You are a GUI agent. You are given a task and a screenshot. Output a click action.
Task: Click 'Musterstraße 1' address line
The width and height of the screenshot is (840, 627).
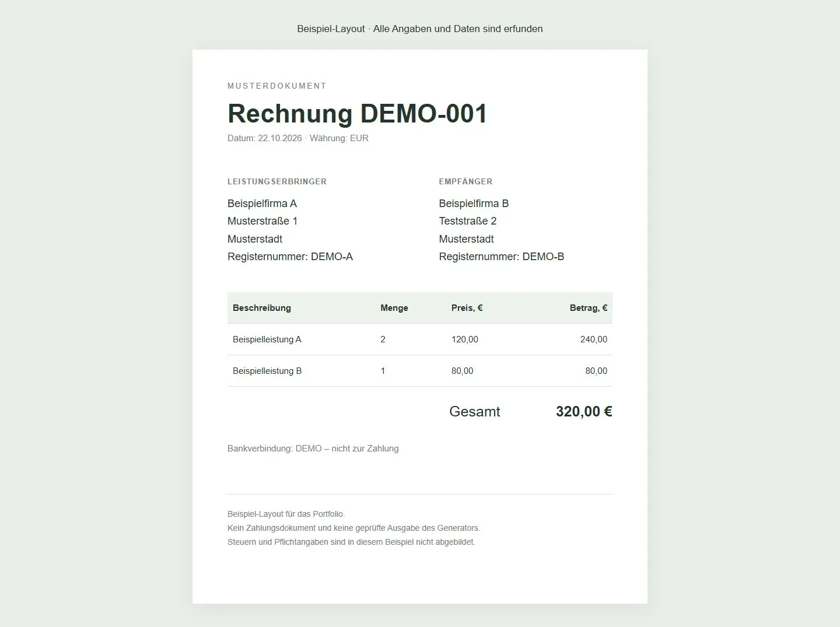point(262,221)
